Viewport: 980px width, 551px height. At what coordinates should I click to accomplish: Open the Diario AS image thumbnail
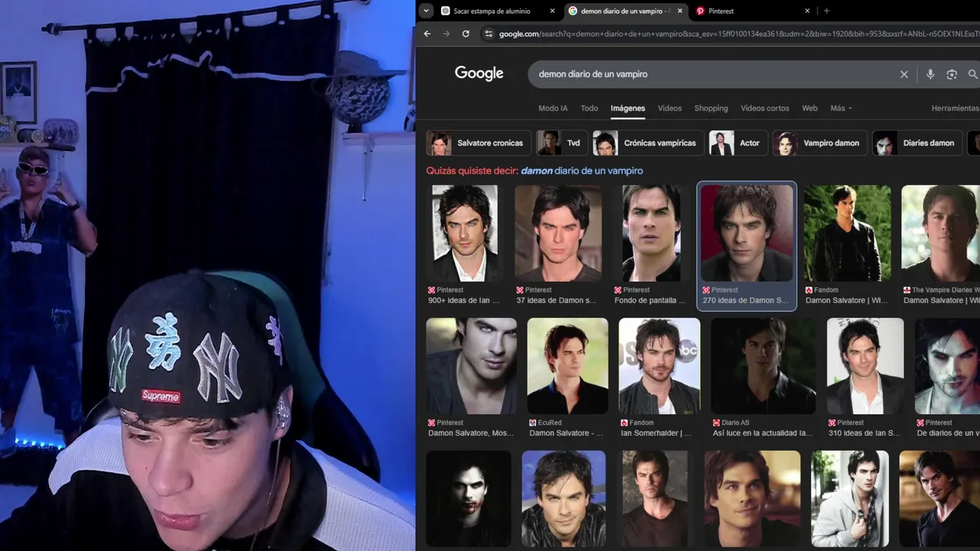763,367
